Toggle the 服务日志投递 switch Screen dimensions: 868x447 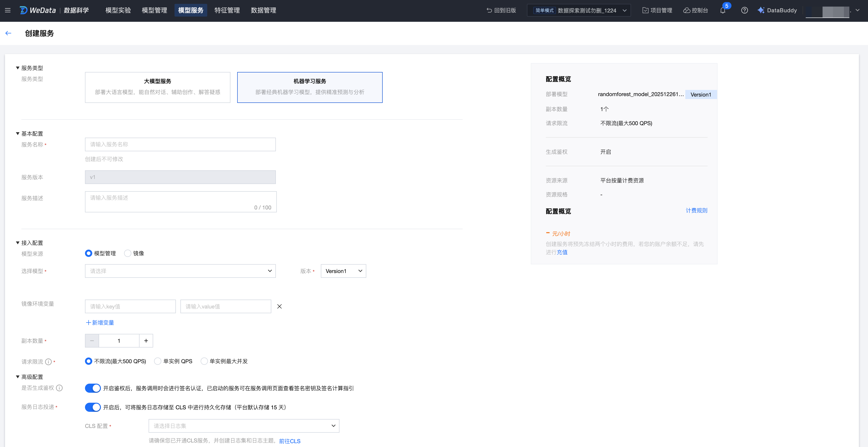click(93, 407)
